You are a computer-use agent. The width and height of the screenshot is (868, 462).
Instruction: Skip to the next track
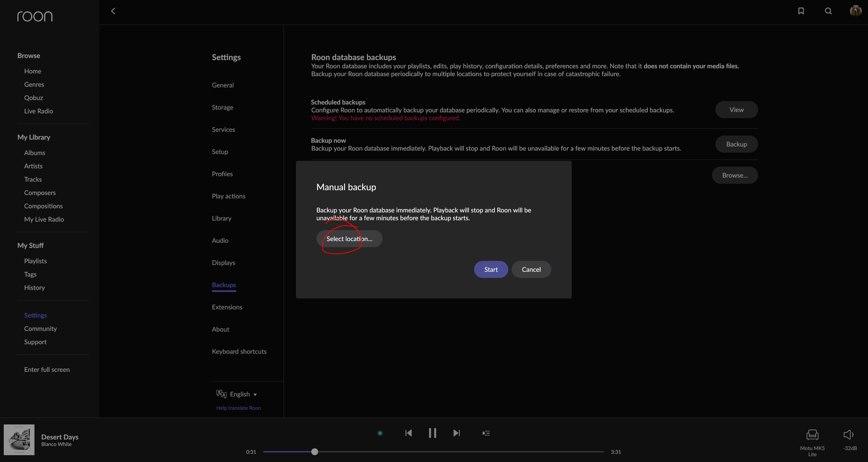[457, 433]
